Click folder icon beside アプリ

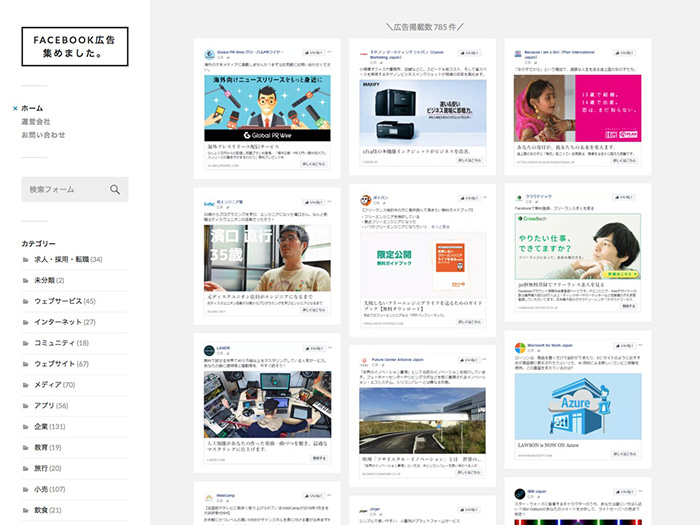coord(25,406)
